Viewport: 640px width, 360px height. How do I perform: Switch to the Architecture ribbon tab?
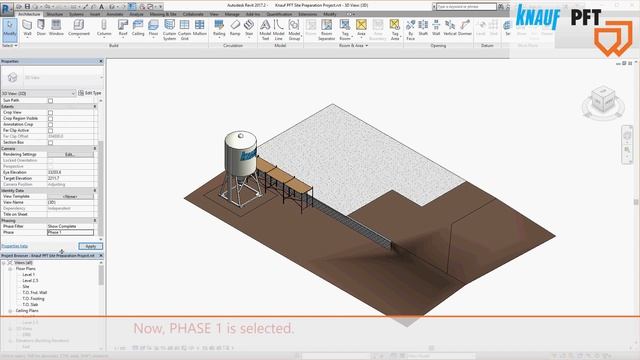coord(29,14)
